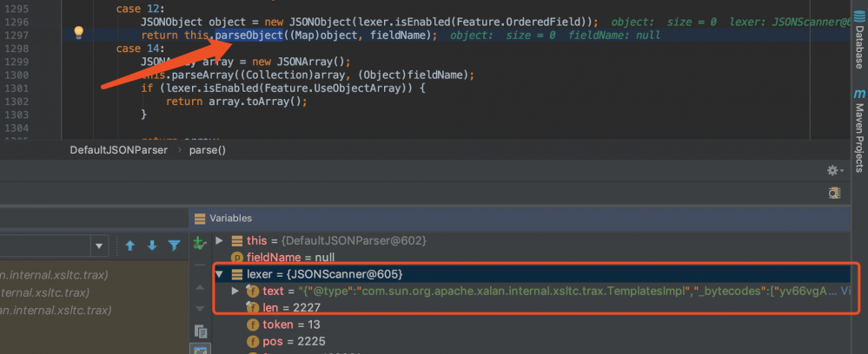Click line number 1301 in the gutter

(16, 88)
